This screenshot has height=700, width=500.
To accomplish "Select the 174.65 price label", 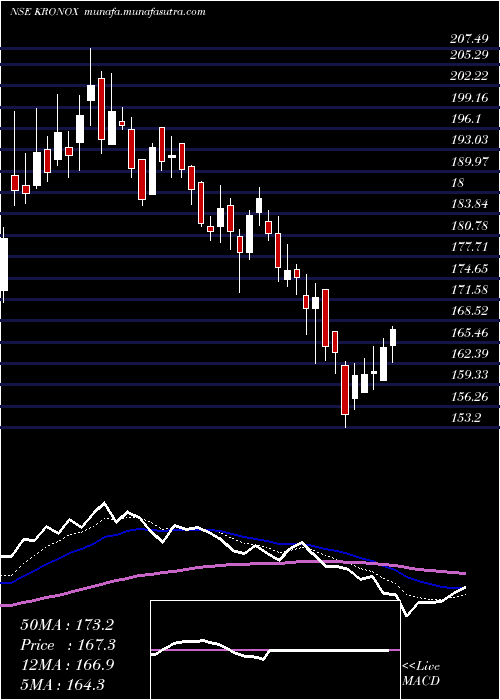I will pyautogui.click(x=469, y=269).
